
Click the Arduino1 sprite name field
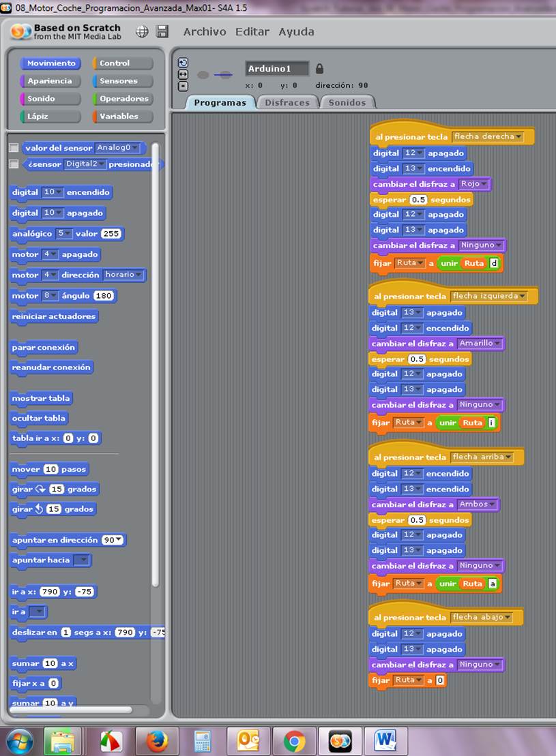pyautogui.click(x=277, y=68)
